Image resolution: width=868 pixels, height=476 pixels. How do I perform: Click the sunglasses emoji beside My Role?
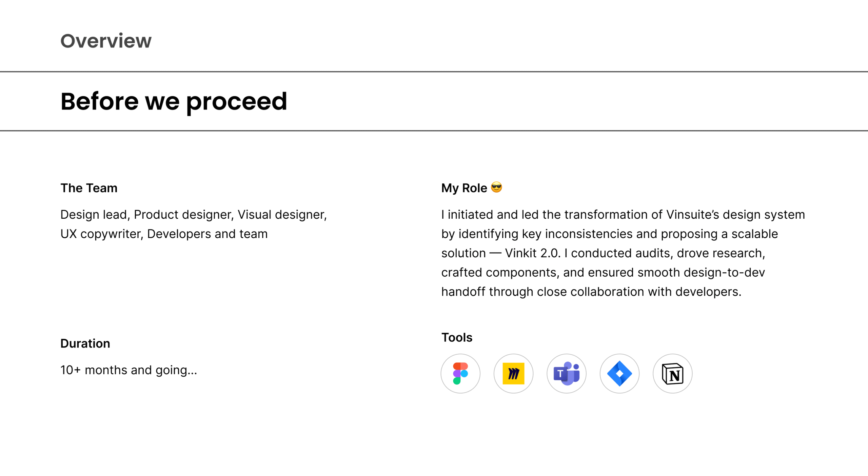point(496,187)
